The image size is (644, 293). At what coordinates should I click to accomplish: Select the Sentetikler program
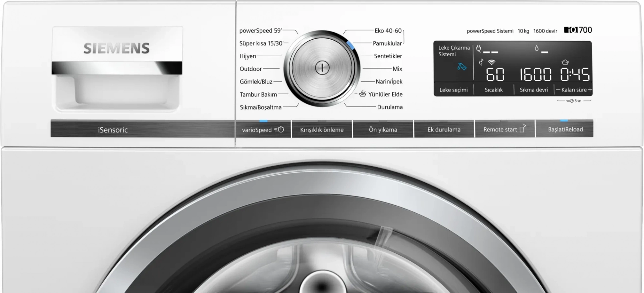tap(388, 56)
